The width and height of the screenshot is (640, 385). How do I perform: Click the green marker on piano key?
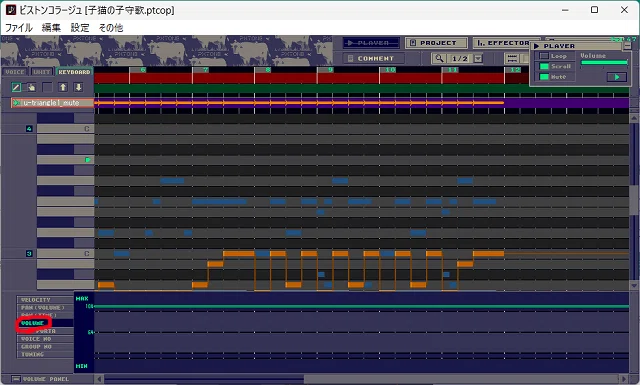click(87, 160)
